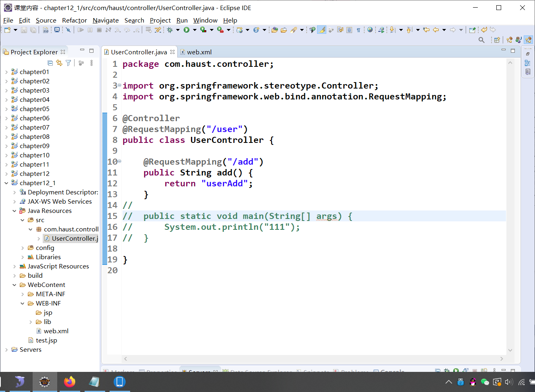
Task: Click the External Tools run icon
Action: [220, 30]
